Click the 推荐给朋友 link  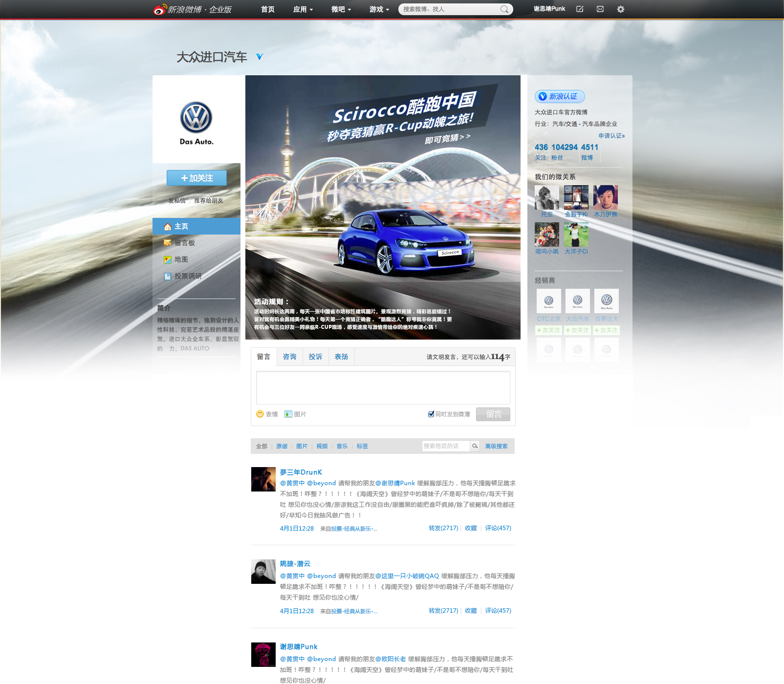click(209, 201)
